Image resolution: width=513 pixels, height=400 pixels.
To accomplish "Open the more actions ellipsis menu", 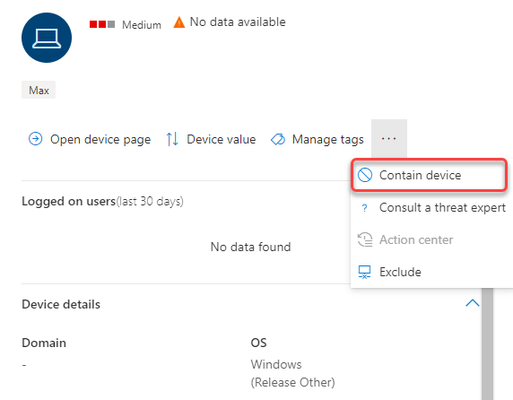I will [x=389, y=138].
